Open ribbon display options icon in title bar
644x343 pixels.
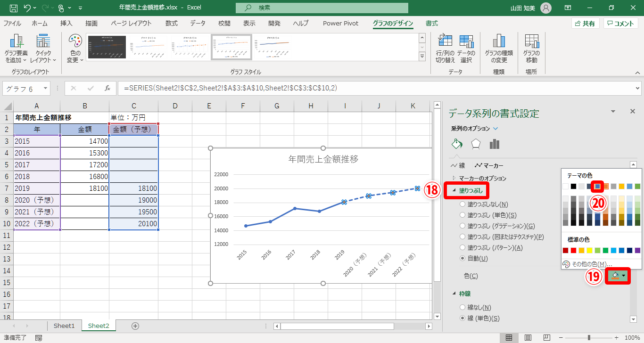pyautogui.click(x=568, y=8)
